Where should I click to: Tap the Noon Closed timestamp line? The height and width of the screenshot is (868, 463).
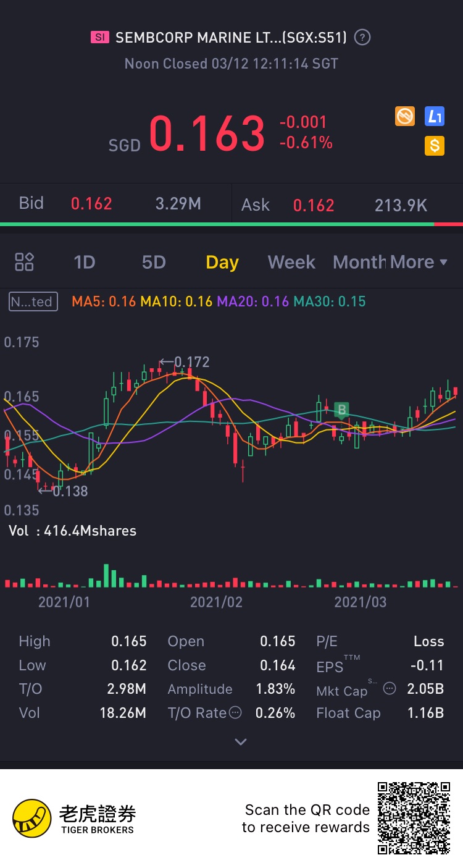(231, 63)
